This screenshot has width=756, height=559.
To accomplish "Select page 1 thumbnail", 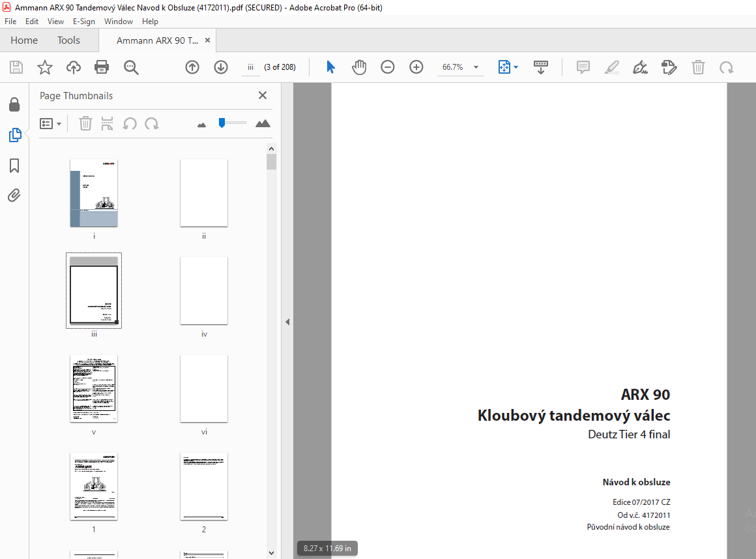I will [94, 487].
